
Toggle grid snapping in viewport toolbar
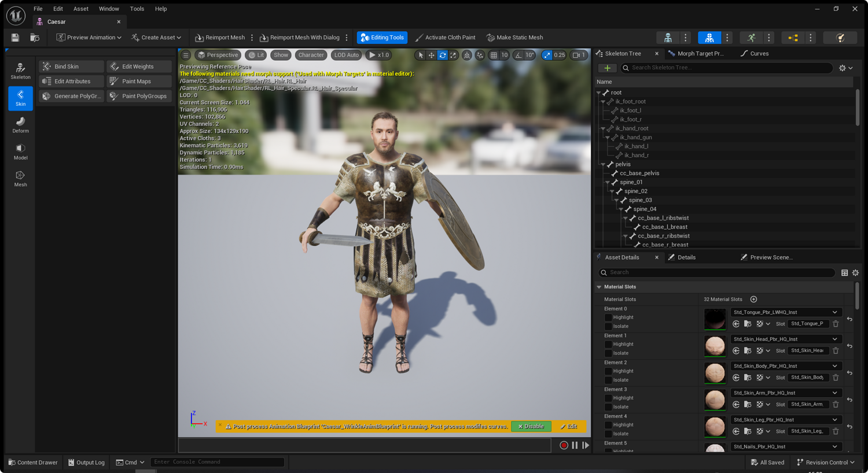coord(494,55)
